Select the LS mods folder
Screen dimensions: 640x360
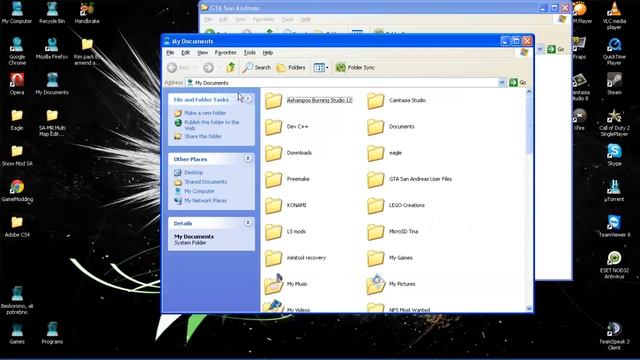click(x=285, y=231)
